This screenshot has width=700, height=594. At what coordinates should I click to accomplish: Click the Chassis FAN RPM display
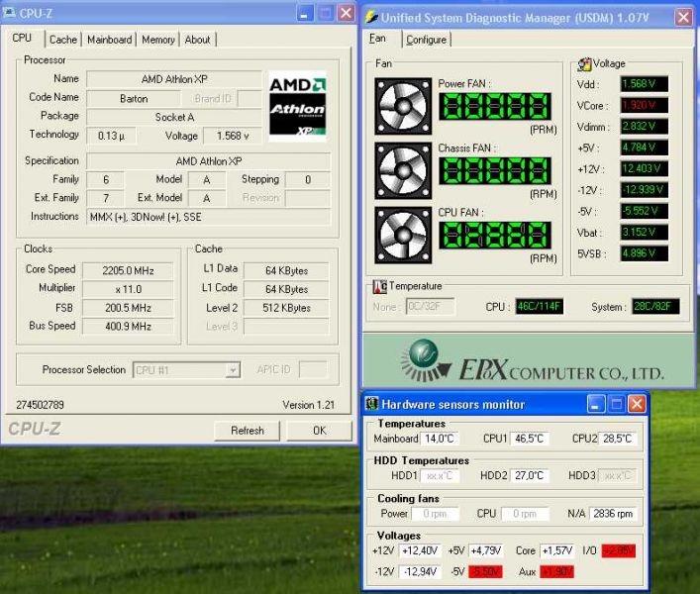pyautogui.click(x=495, y=171)
